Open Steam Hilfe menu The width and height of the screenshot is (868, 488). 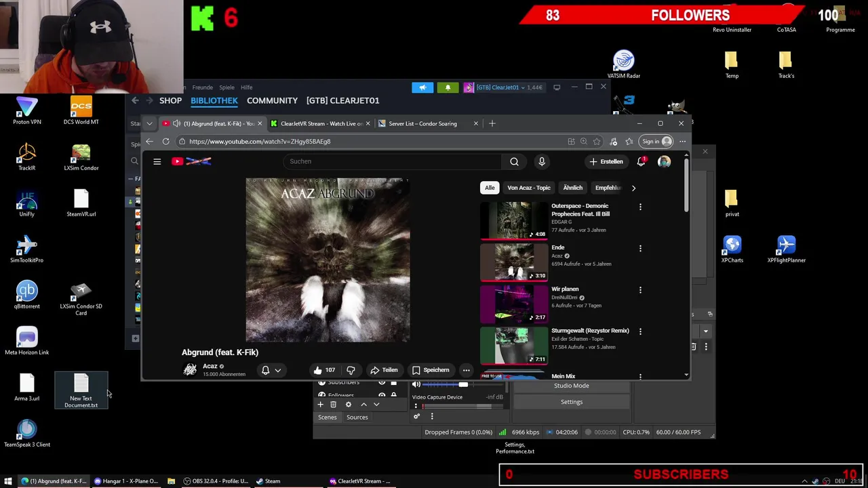pos(246,87)
